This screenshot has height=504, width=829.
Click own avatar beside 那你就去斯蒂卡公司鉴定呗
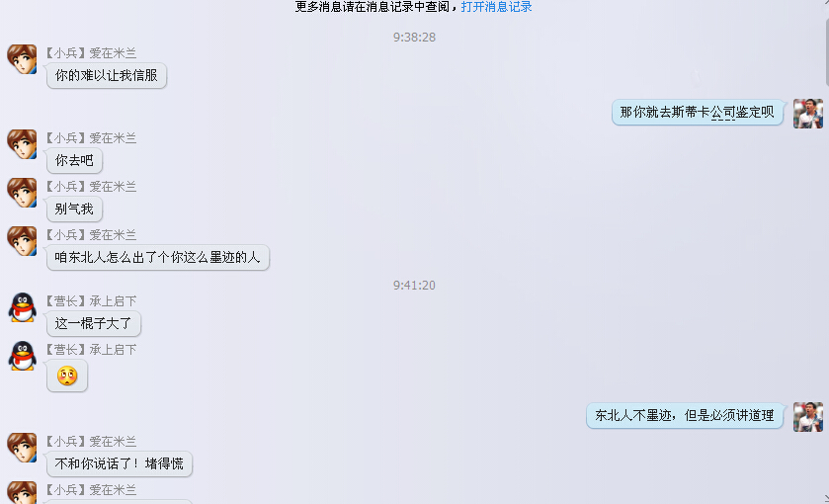point(808,114)
